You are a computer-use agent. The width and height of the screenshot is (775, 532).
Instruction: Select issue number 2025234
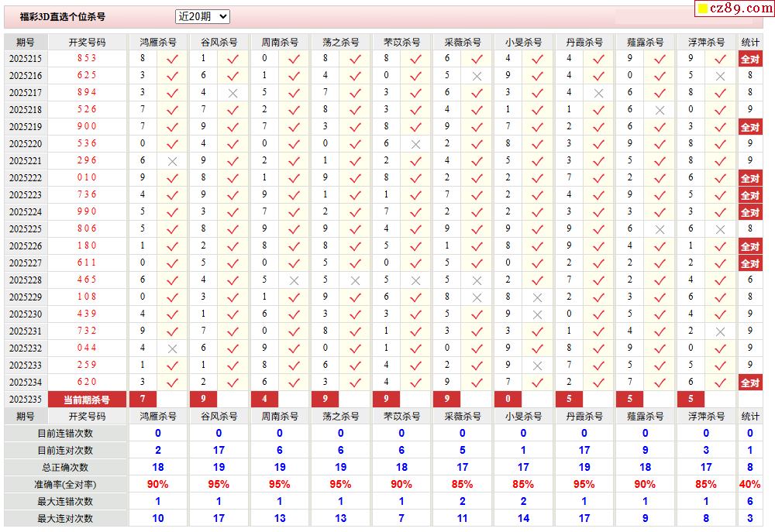[x=26, y=383]
